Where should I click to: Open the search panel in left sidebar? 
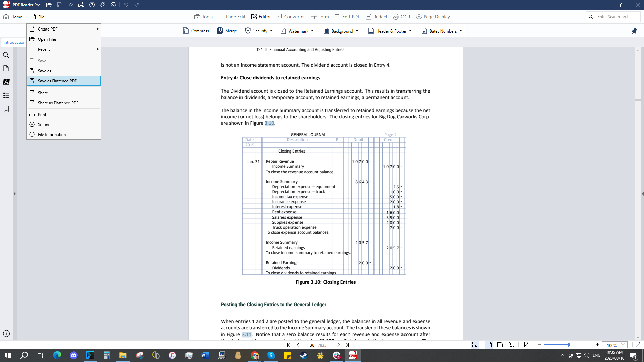(x=6, y=55)
